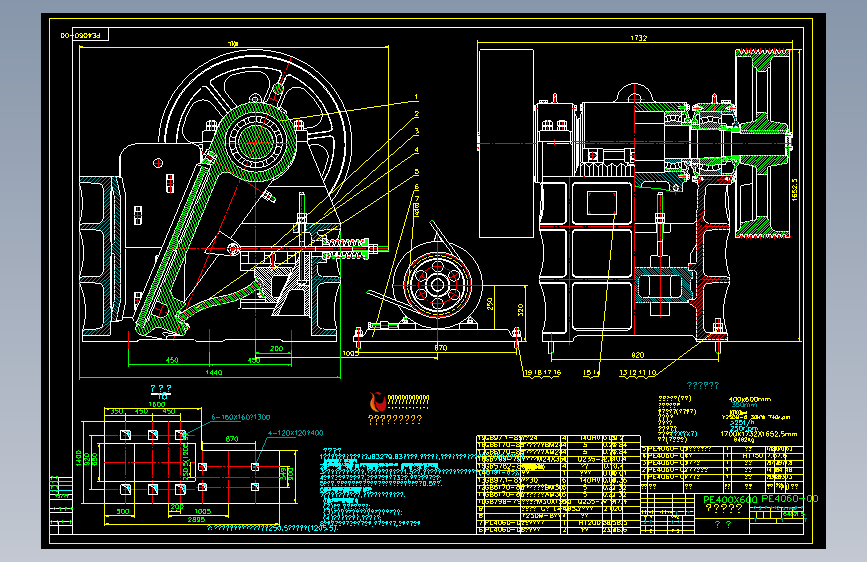Click part callout number 16

557,373
